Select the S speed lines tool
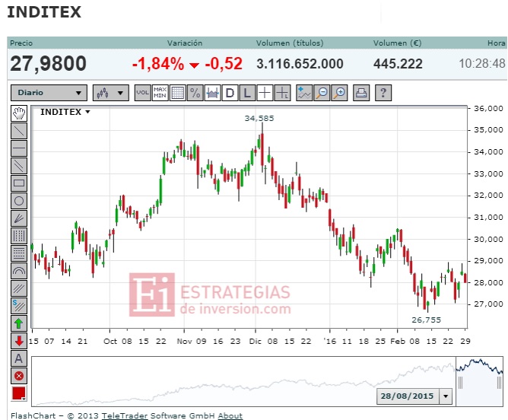 pos(19,306)
